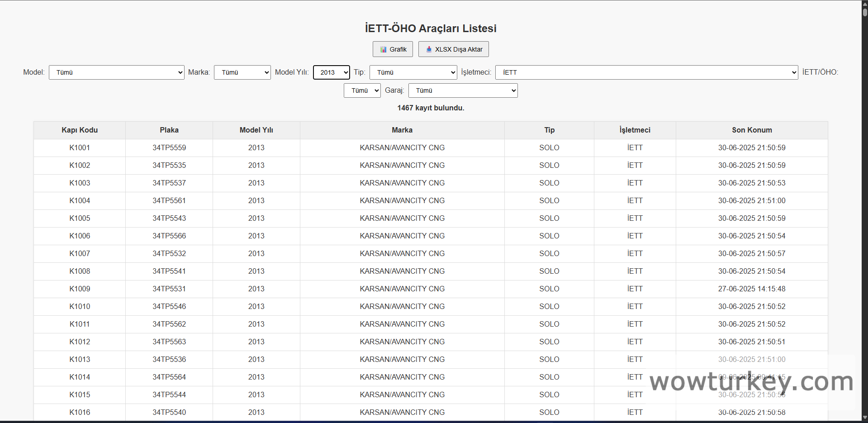Viewport: 868px width, 423px height.
Task: Open the Tip filter dropdown
Action: pyautogui.click(x=413, y=72)
